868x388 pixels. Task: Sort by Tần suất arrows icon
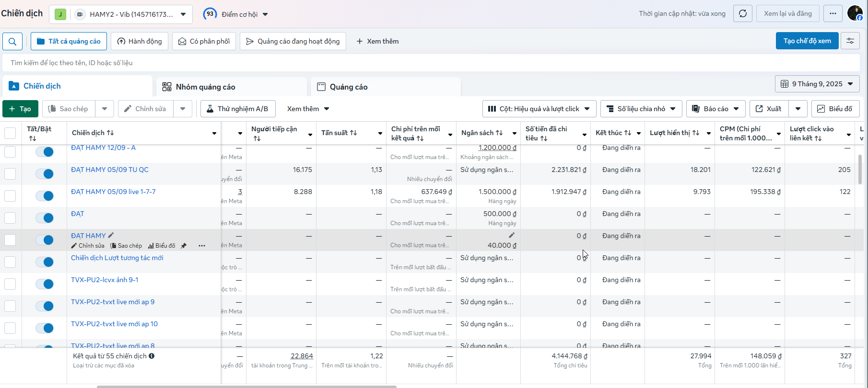click(x=353, y=133)
